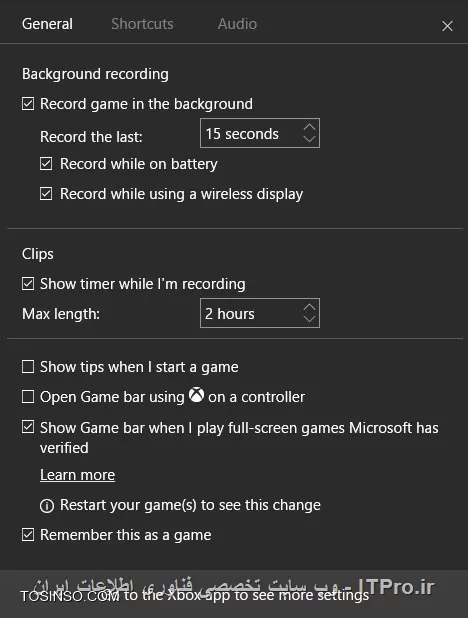Open the Learn more link
Viewport: 468px width, 618px height.
(78, 475)
